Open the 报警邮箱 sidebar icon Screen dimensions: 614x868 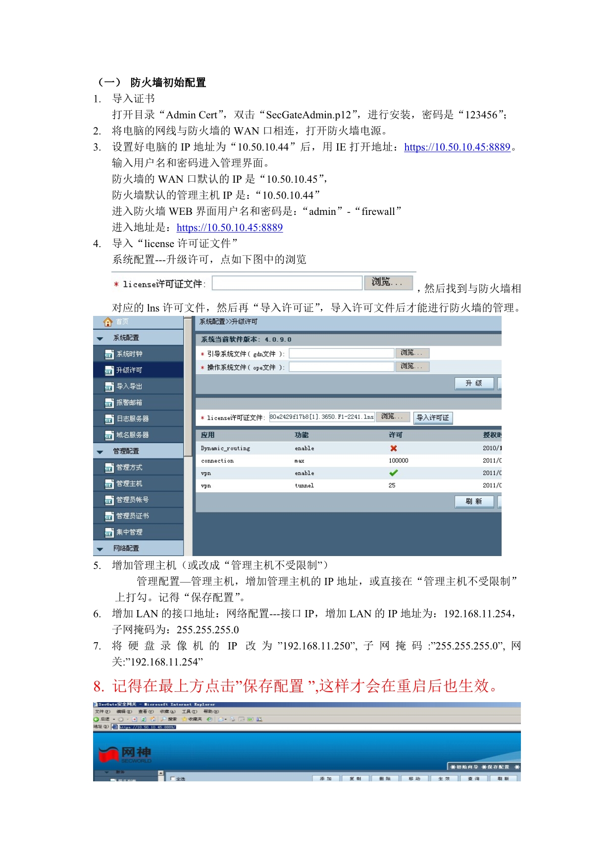[x=109, y=403]
